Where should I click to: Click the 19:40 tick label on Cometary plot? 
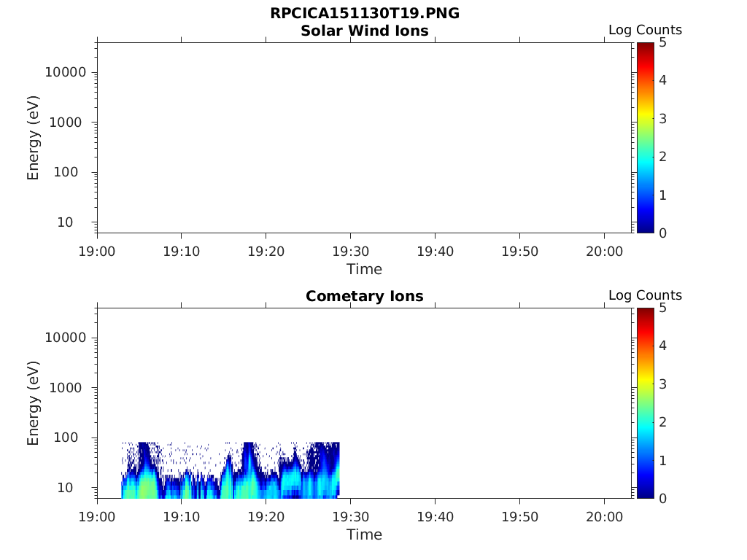tap(435, 517)
